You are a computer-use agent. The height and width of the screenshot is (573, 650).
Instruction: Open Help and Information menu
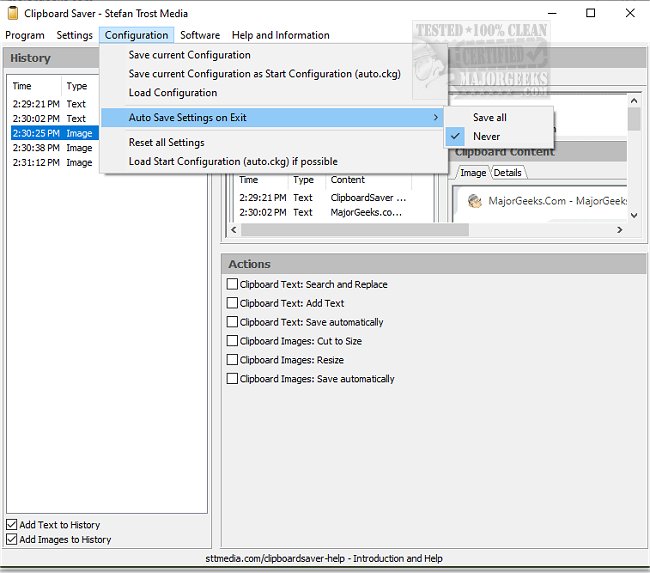point(281,35)
